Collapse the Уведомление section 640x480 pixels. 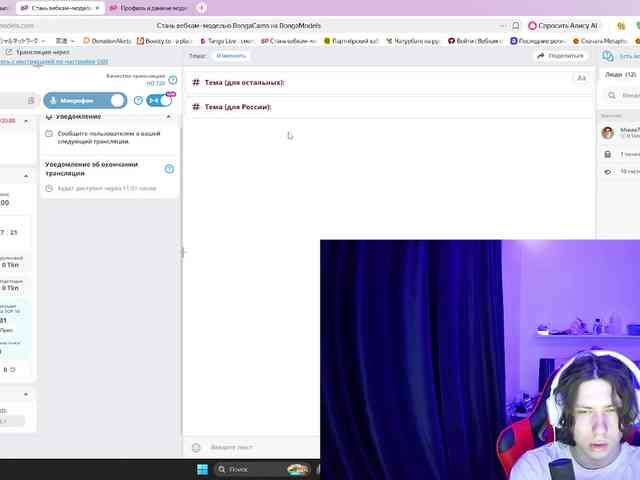168,117
